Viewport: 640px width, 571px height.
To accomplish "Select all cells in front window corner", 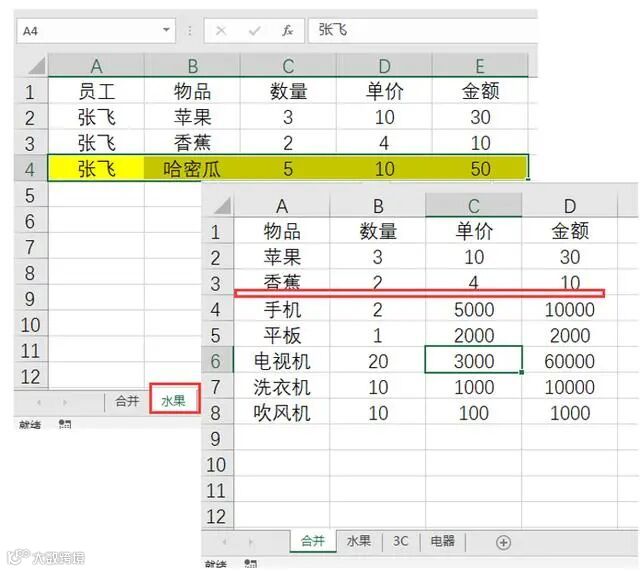I will pyautogui.click(x=223, y=206).
